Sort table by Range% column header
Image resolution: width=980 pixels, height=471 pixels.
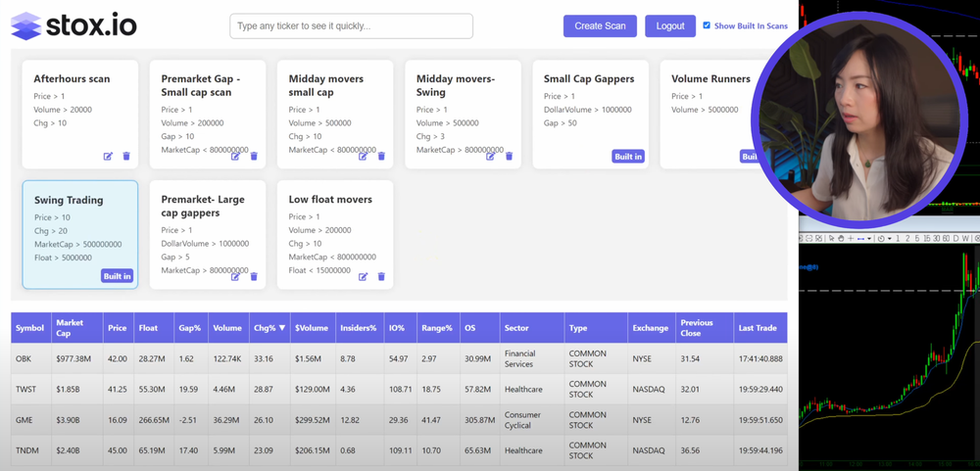tap(439, 328)
